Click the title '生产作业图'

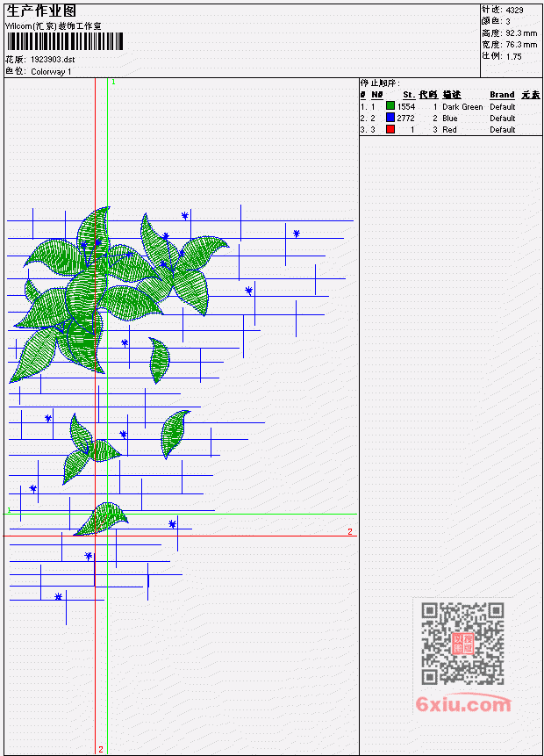41,11
